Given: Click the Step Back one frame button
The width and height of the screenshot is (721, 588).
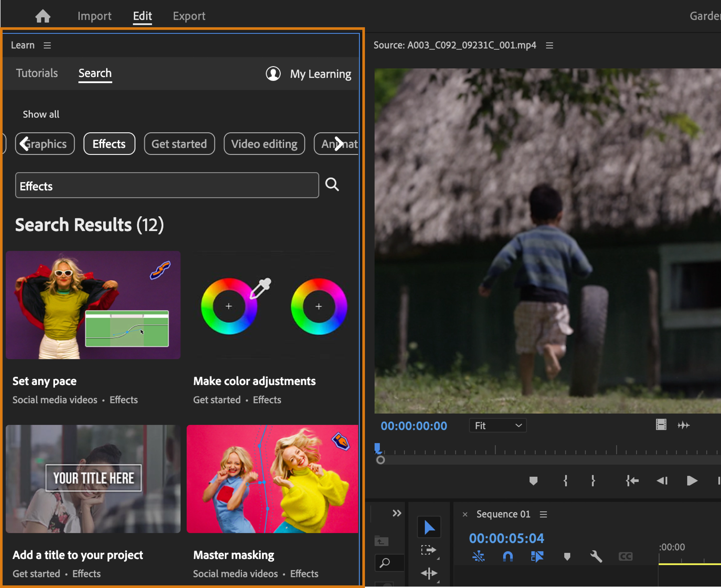Looking at the screenshot, I should click(661, 481).
